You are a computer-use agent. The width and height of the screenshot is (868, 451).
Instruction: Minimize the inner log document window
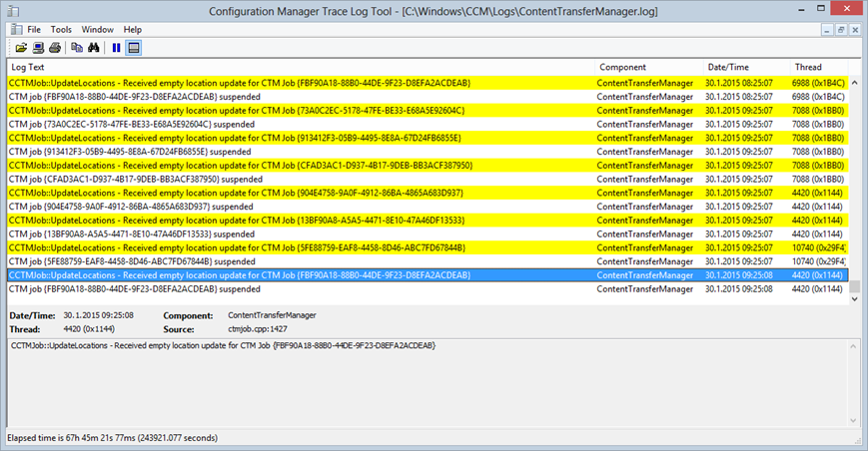tap(827, 30)
